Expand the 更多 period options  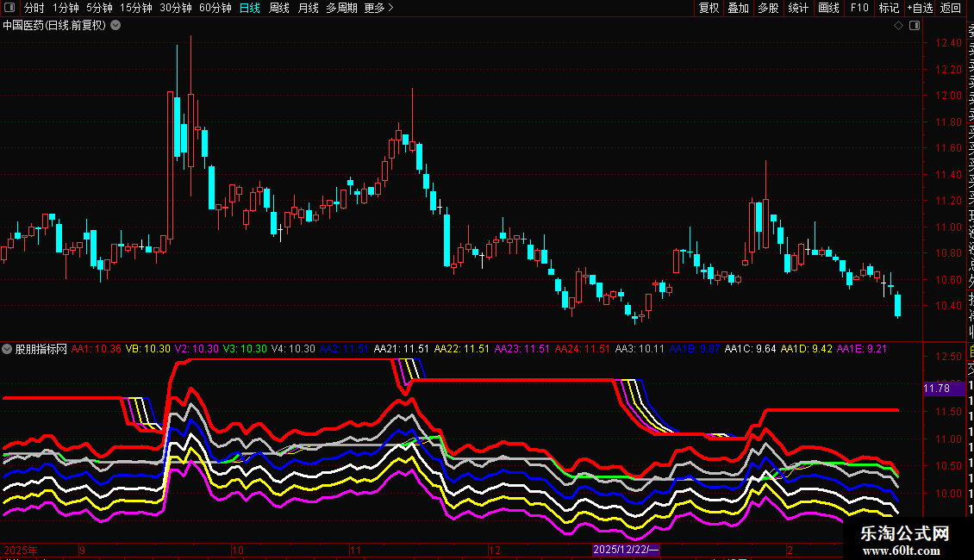(378, 8)
